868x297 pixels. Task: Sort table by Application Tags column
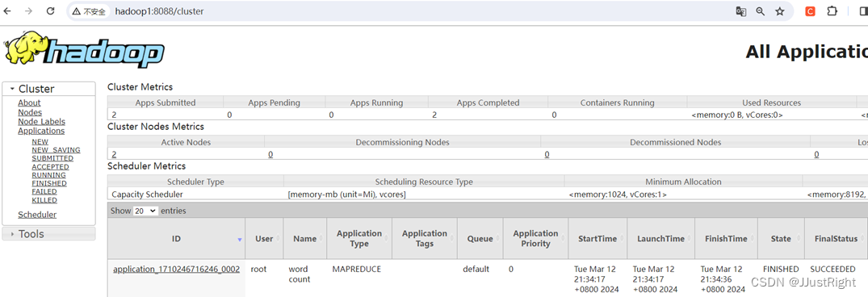[425, 238]
